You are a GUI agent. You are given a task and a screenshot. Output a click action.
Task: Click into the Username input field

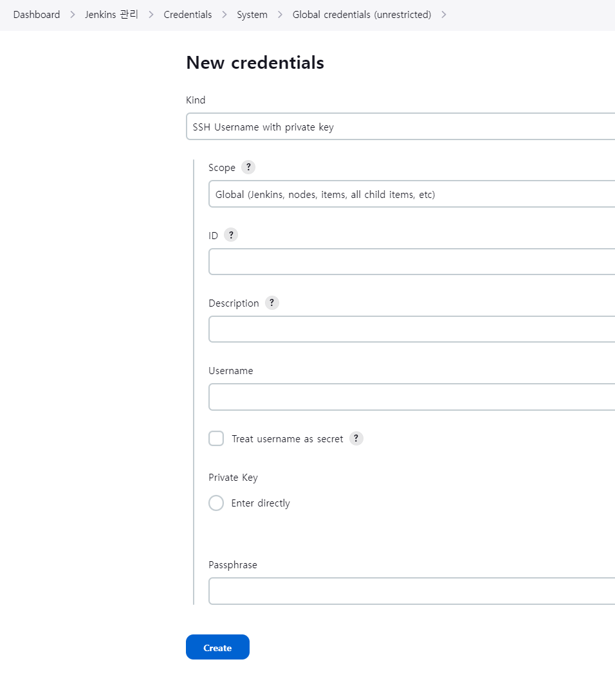click(x=412, y=397)
